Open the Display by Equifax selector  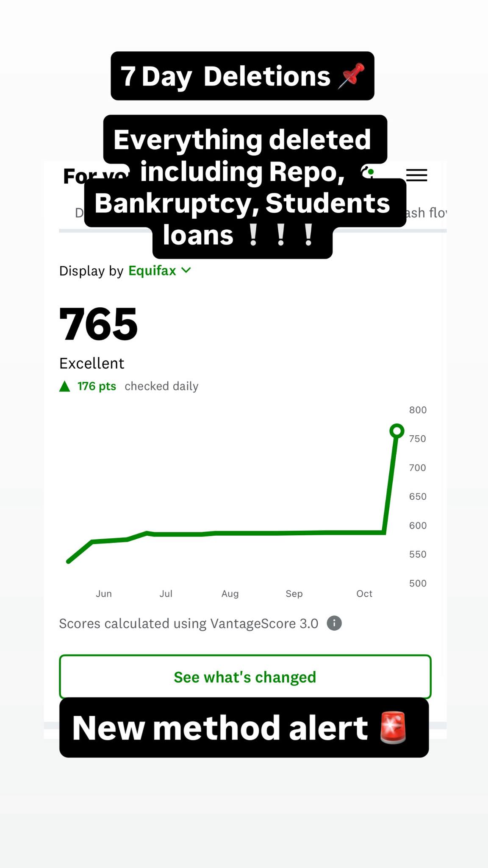pos(152,270)
